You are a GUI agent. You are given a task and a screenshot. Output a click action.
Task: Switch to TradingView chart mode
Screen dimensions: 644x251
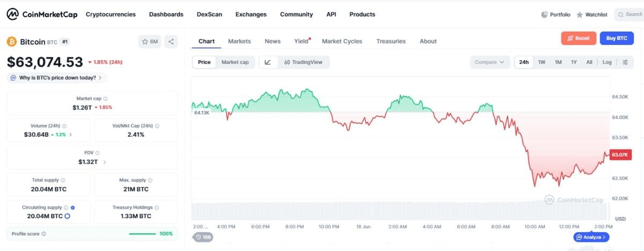303,62
